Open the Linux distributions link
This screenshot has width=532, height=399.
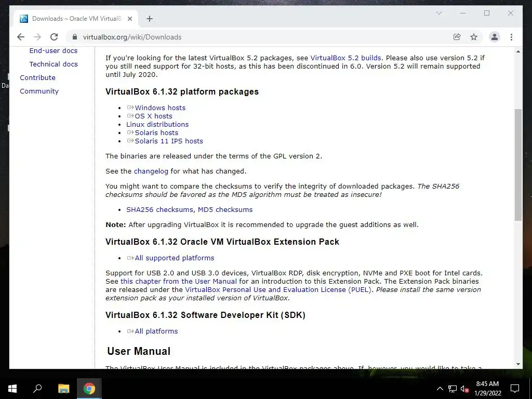click(x=157, y=125)
